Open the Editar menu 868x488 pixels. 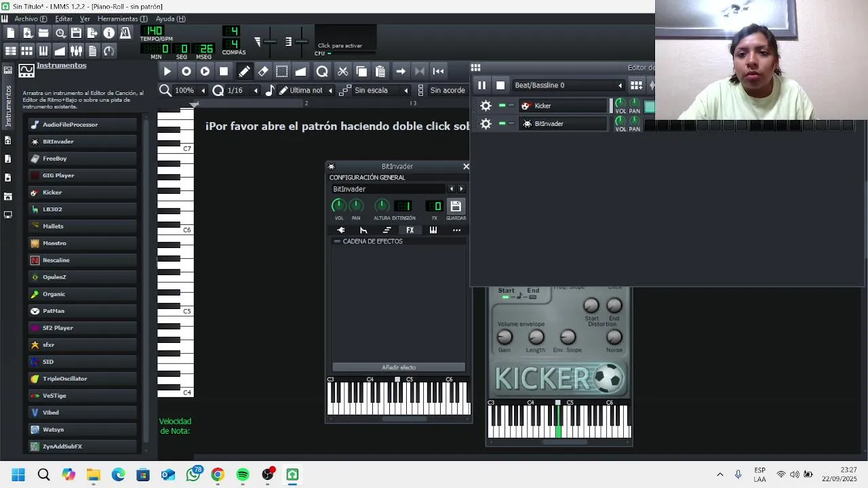[x=63, y=18]
